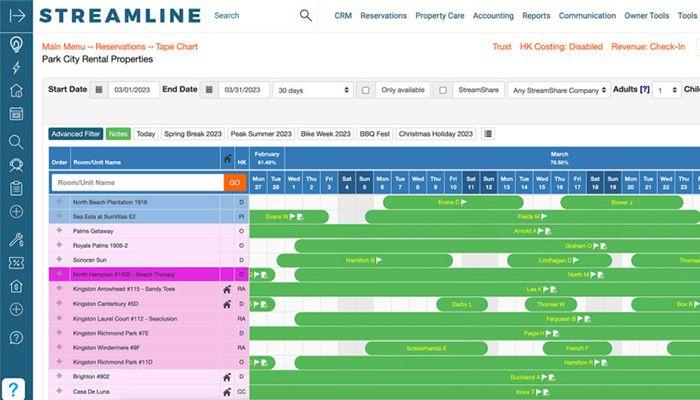Click the house icon column header

[x=227, y=158]
